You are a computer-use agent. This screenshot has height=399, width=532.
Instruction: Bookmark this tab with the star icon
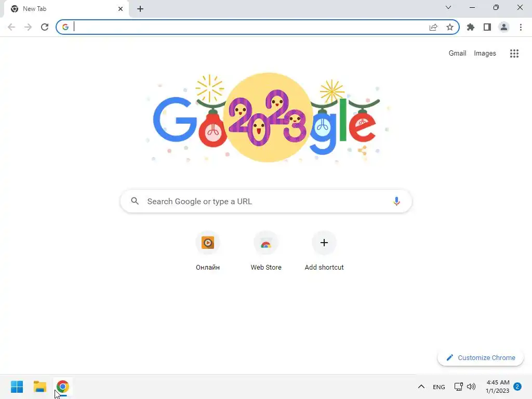[x=449, y=27]
